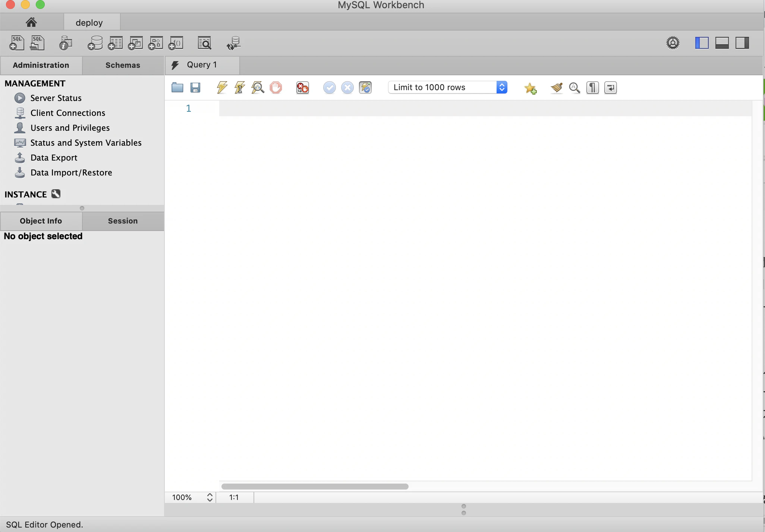
Task: Click the create new table icon
Action: [115, 43]
